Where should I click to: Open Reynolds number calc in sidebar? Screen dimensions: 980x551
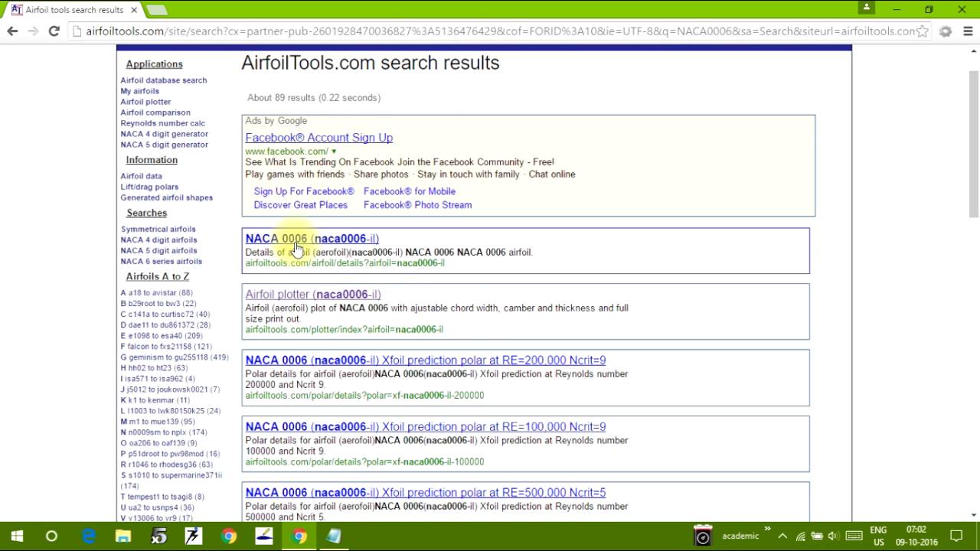pyautogui.click(x=162, y=123)
